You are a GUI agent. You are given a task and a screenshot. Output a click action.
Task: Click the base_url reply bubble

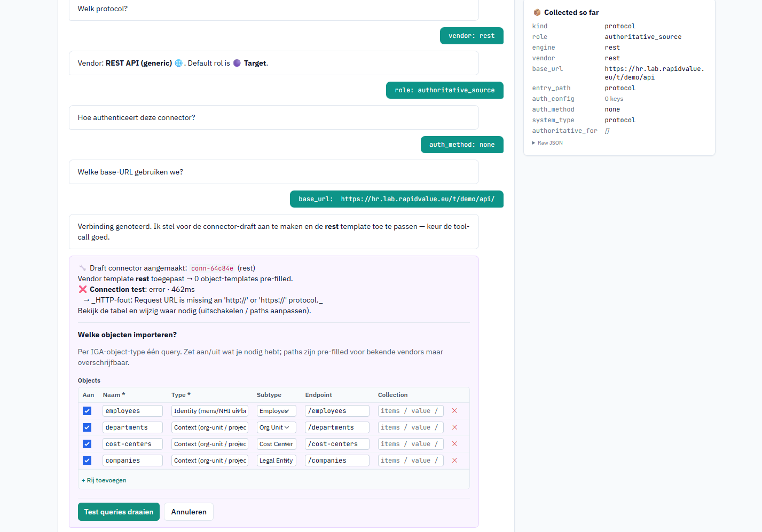[397, 199]
